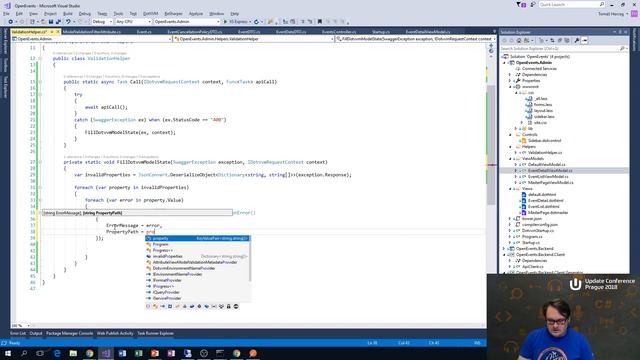The height and width of the screenshot is (360, 640).
Task: Open the File menu
Action: point(6,13)
